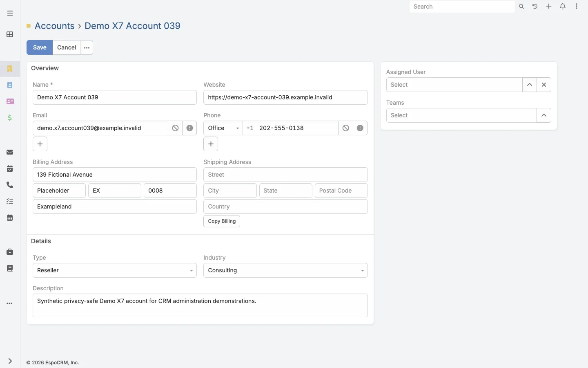Edit the billing country Exampleland field

(x=115, y=206)
